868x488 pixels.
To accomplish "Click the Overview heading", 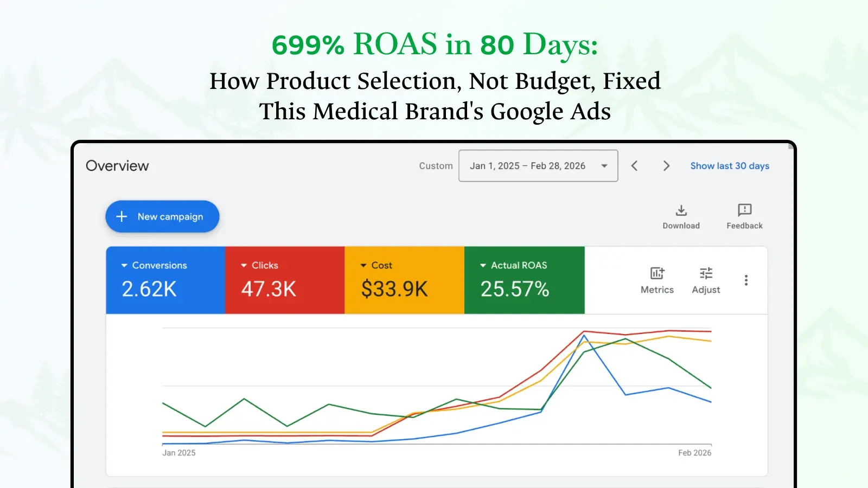I will coord(117,166).
